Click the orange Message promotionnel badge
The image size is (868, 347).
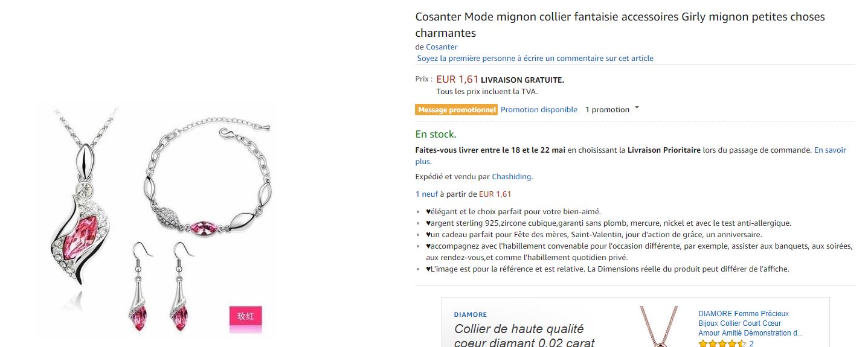[456, 110]
